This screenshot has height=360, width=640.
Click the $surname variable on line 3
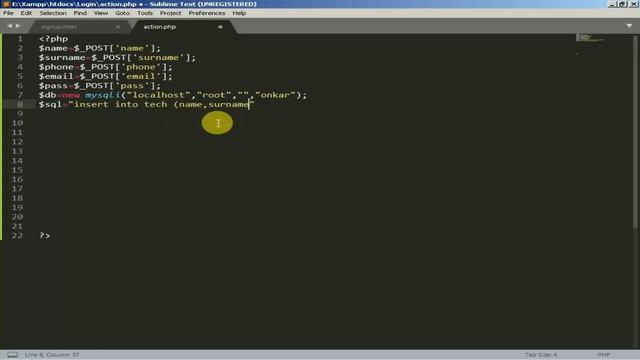[62, 58]
